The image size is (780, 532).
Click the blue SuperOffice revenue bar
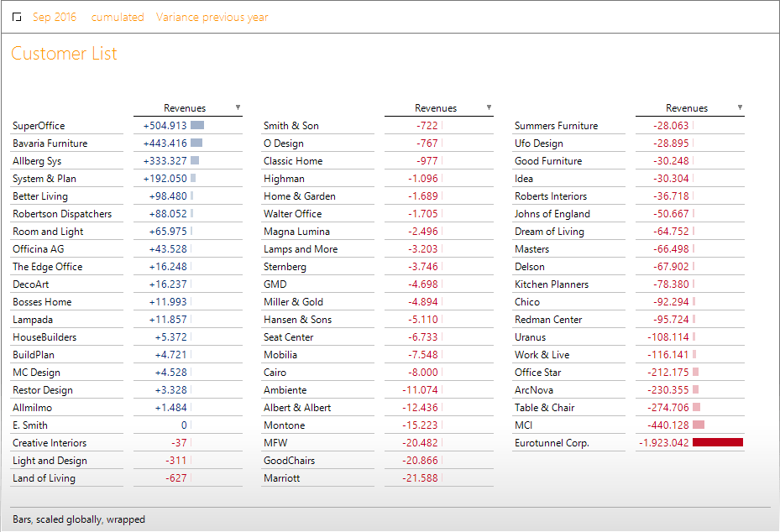coord(197,126)
